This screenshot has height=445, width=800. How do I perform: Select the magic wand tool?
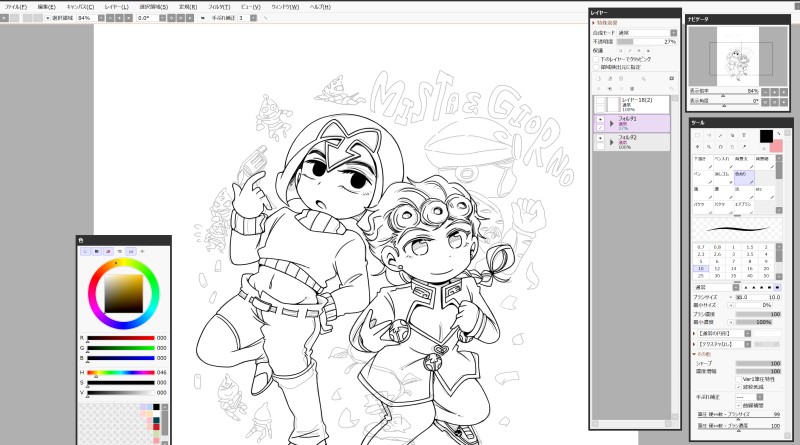tap(720, 135)
